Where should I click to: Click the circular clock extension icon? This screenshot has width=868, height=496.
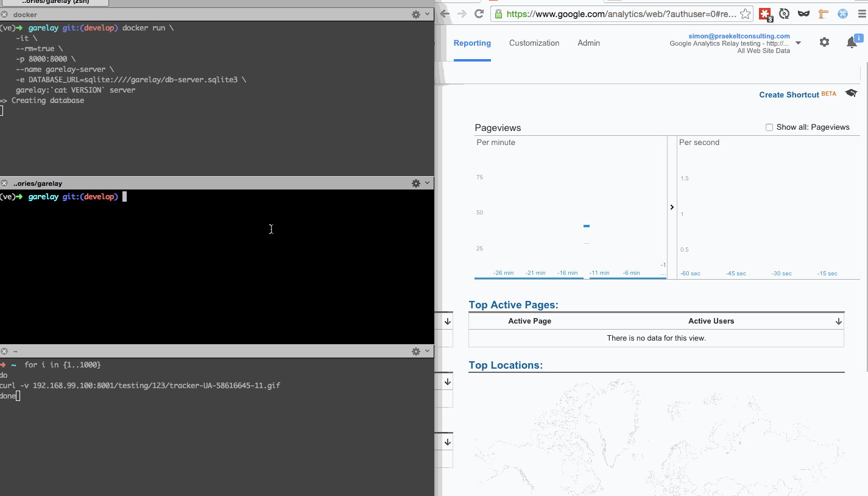coord(785,13)
